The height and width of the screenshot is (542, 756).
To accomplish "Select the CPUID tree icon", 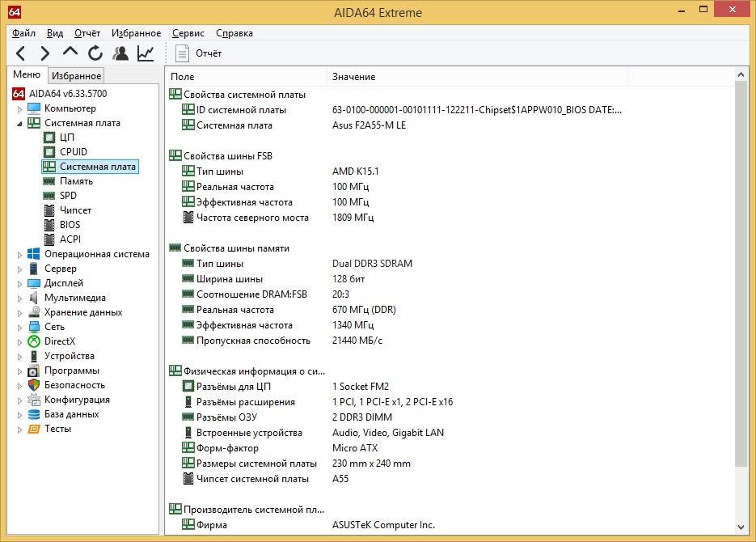I will click(x=49, y=152).
